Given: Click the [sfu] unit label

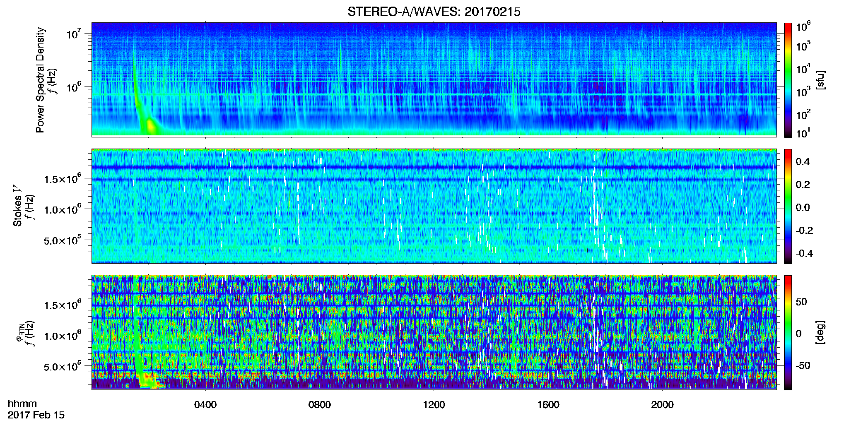Looking at the screenshot, I should point(820,80).
